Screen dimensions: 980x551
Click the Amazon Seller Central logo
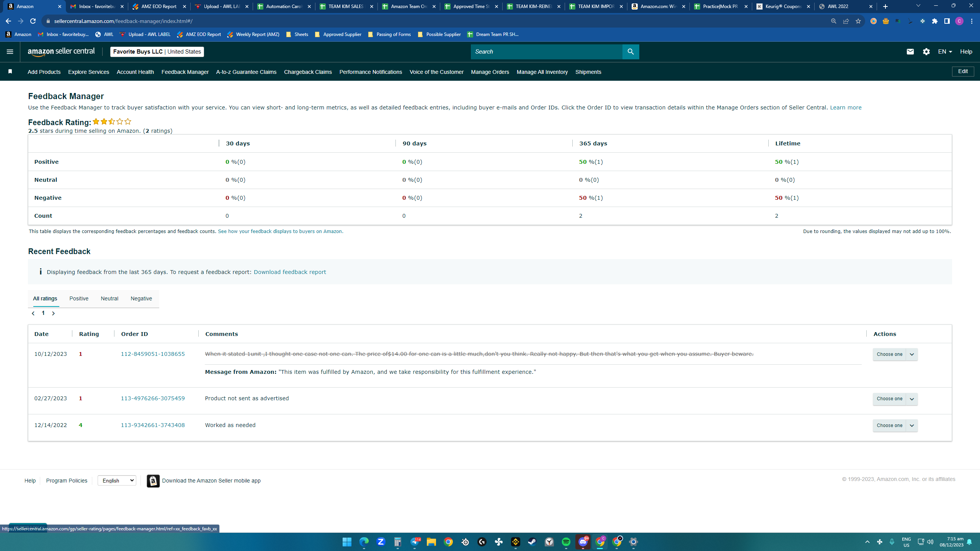point(61,52)
